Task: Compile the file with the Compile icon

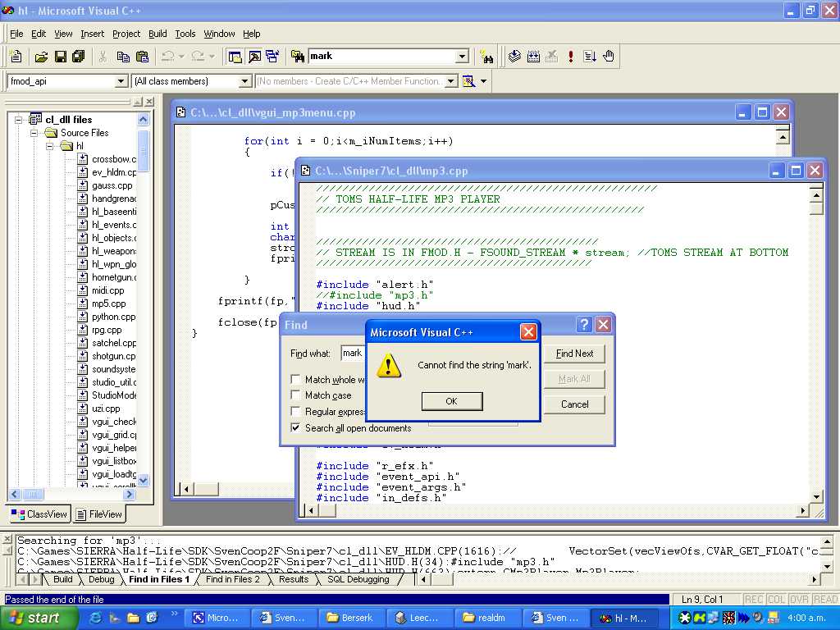Action: (515, 57)
